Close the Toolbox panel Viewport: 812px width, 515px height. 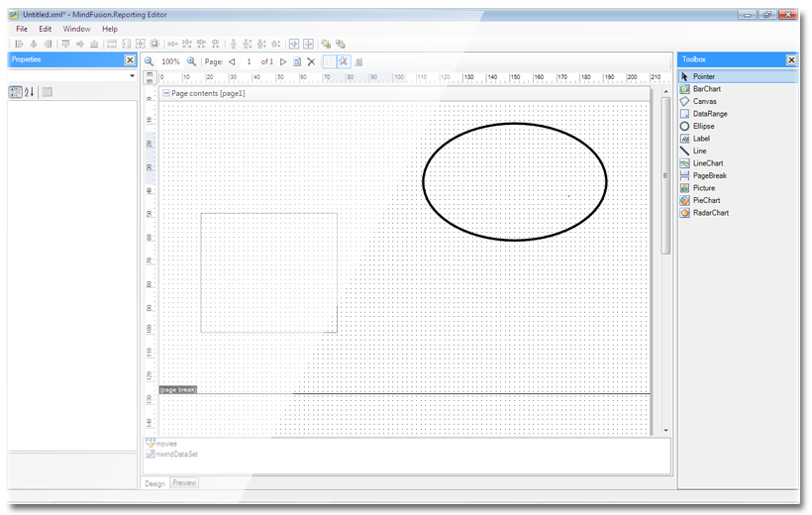click(790, 60)
